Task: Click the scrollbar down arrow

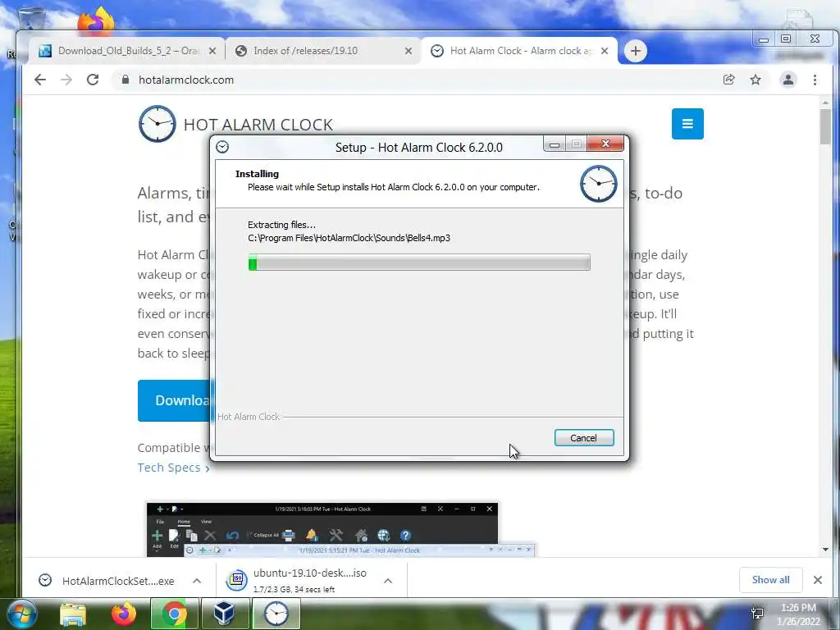Action: pyautogui.click(x=825, y=550)
